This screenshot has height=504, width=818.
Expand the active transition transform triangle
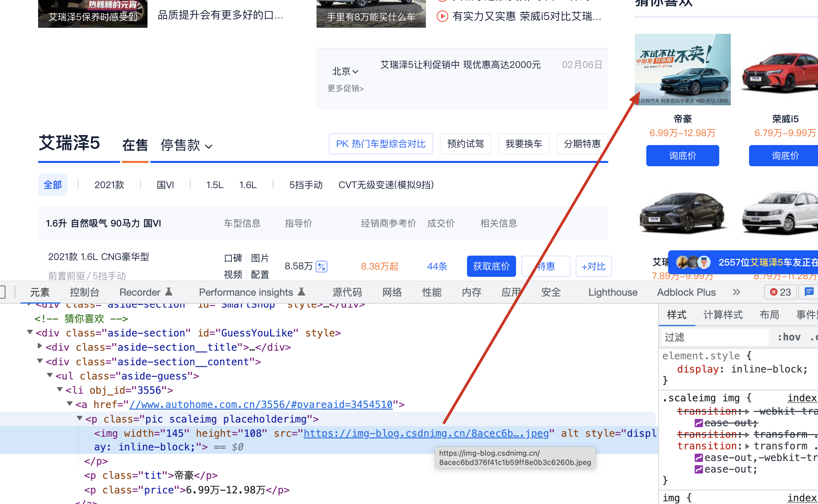[x=747, y=446]
